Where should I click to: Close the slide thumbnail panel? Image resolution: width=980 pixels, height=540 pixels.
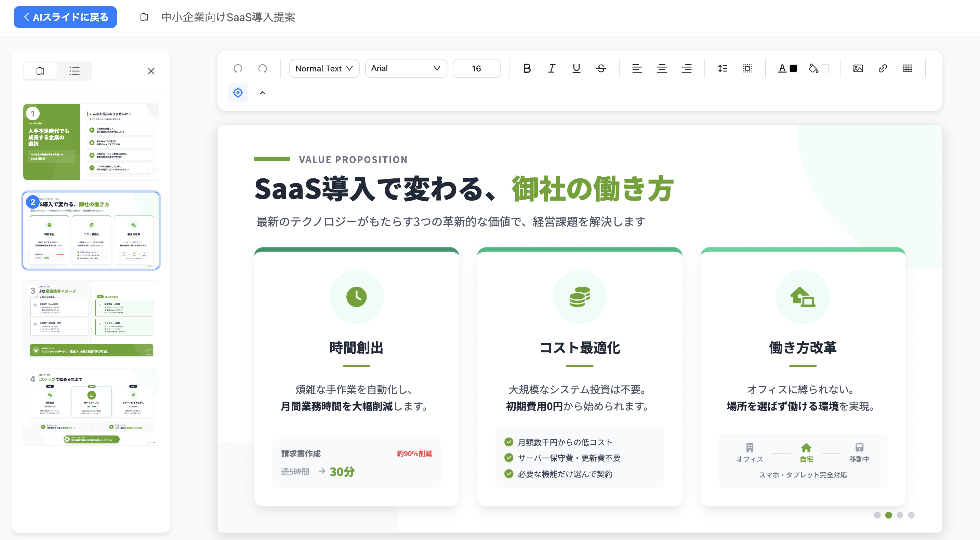point(151,71)
